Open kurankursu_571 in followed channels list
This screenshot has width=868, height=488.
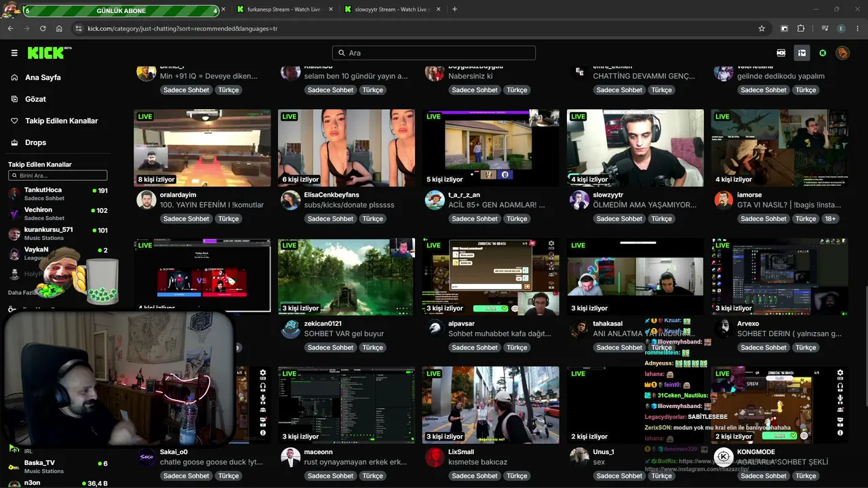tap(58, 233)
